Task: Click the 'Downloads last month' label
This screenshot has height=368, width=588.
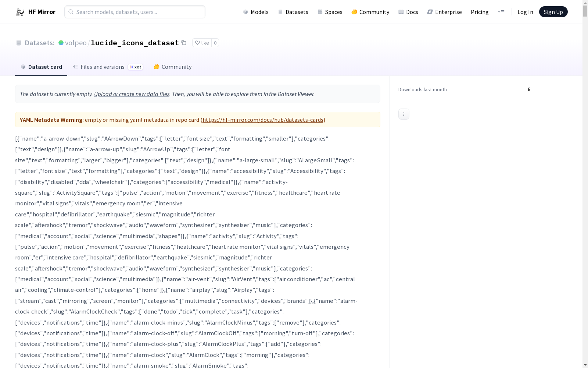Action: tap(422, 89)
